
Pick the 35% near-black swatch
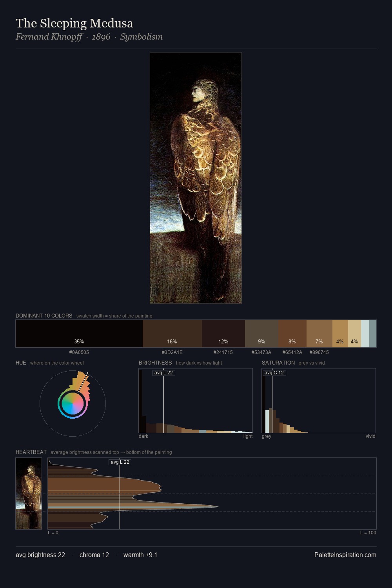coord(79,334)
